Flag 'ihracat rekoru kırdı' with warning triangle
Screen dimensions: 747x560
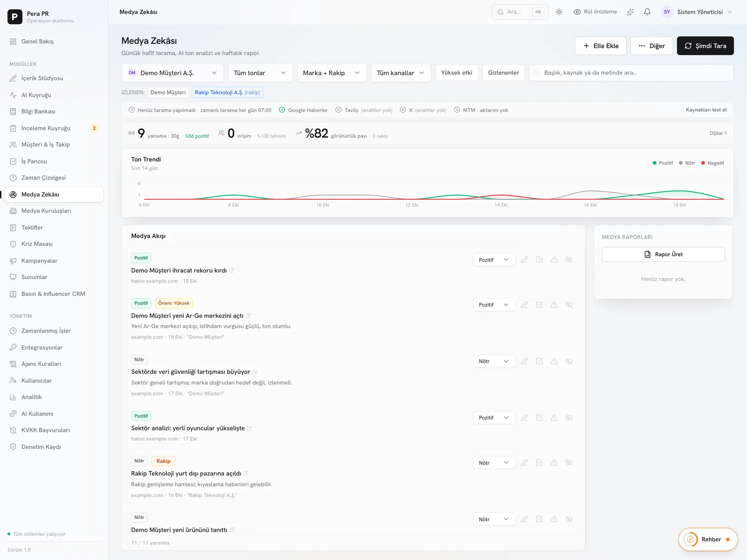click(554, 259)
